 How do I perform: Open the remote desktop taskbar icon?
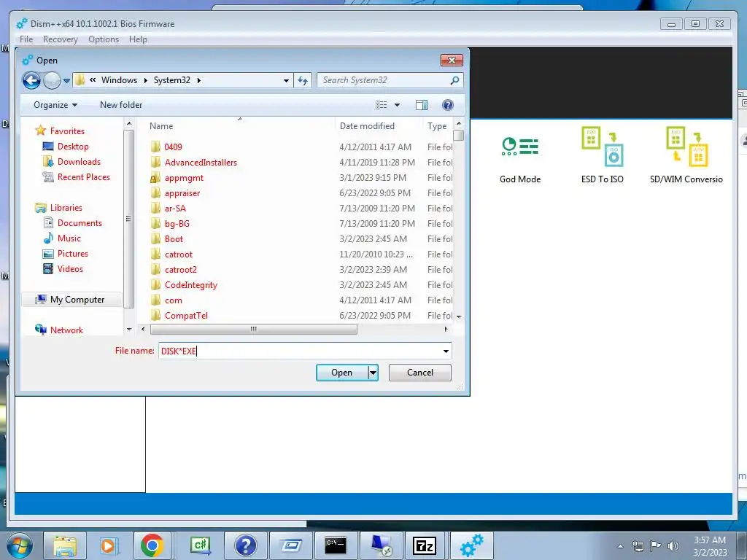(x=381, y=545)
